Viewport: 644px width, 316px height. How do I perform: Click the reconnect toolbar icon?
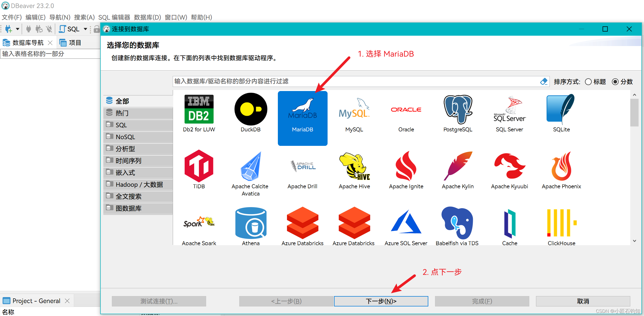39,29
